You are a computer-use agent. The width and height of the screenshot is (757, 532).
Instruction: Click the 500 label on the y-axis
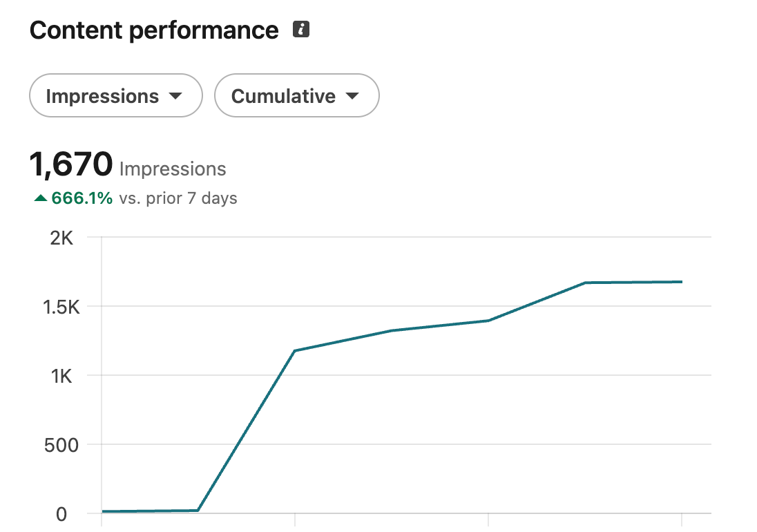click(x=63, y=445)
